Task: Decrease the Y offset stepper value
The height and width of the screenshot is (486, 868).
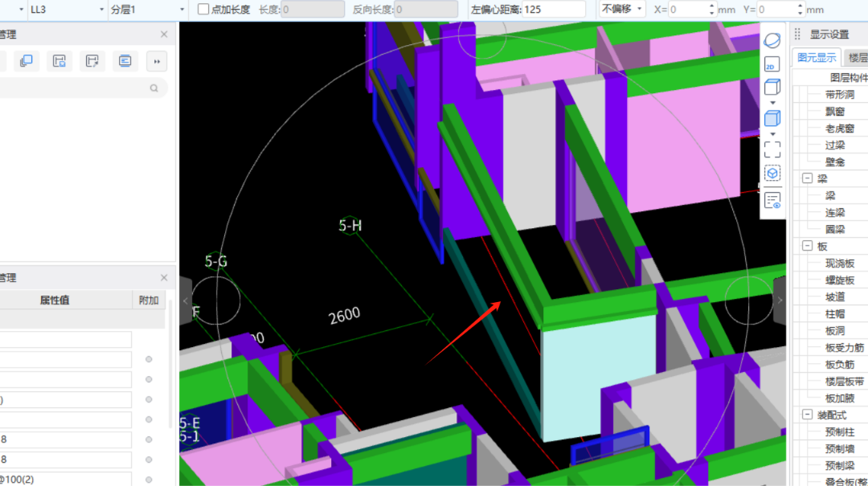Action: 800,13
